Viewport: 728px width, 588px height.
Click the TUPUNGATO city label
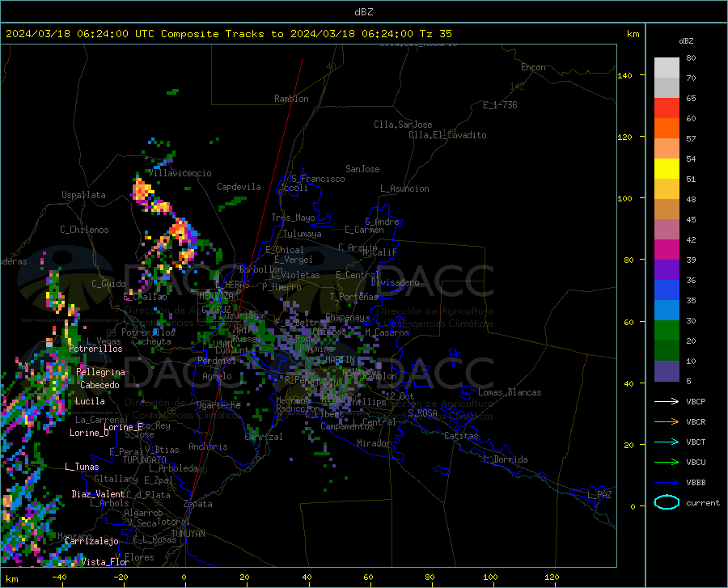tap(145, 460)
